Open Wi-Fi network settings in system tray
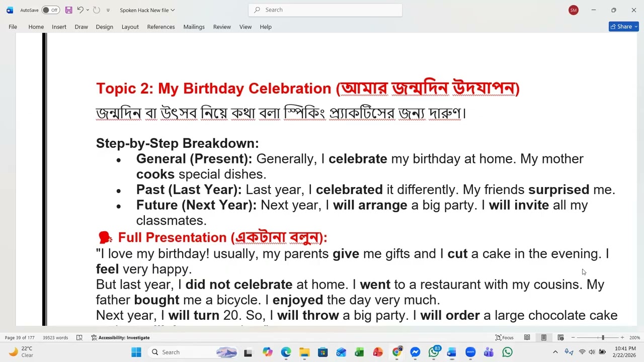 [x=582, y=352]
